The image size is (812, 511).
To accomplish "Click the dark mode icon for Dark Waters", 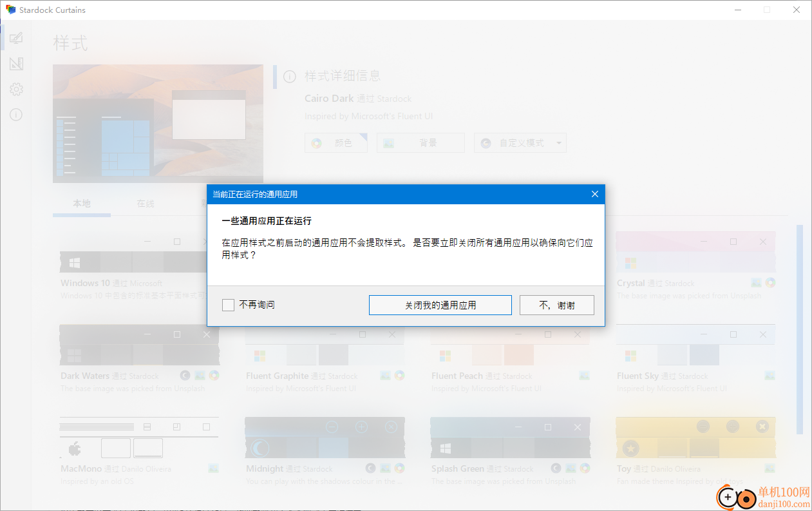I will tap(185, 376).
